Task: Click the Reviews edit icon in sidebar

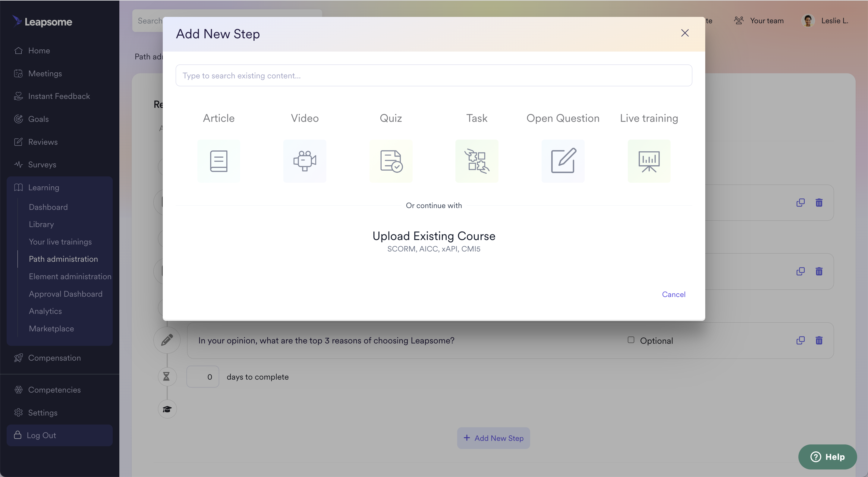Action: pyautogui.click(x=18, y=142)
